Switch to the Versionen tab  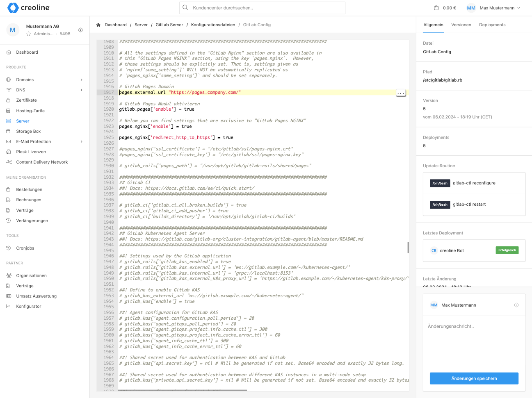(461, 25)
